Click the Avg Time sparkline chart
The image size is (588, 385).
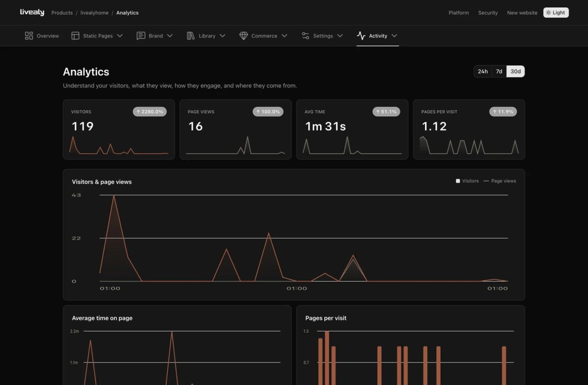[352, 145]
